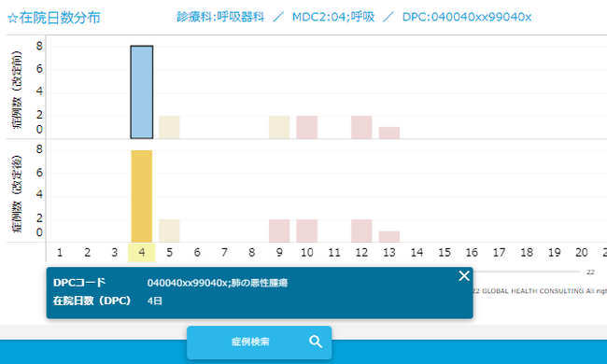Click the 症例数(改定前) axis title
The width and height of the screenshot is (607, 364).
pyautogui.click(x=17, y=90)
